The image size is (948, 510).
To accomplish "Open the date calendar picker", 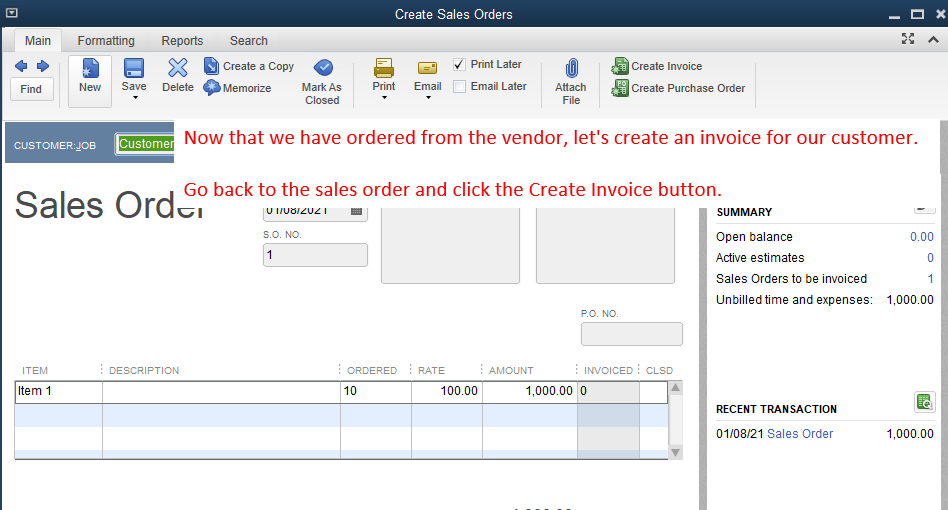I will click(x=356, y=211).
